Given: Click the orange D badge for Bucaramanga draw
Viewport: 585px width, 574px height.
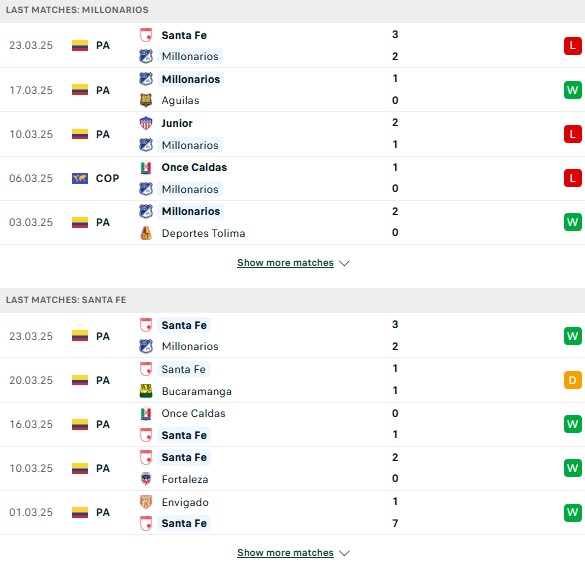Looking at the screenshot, I should coord(573,380).
